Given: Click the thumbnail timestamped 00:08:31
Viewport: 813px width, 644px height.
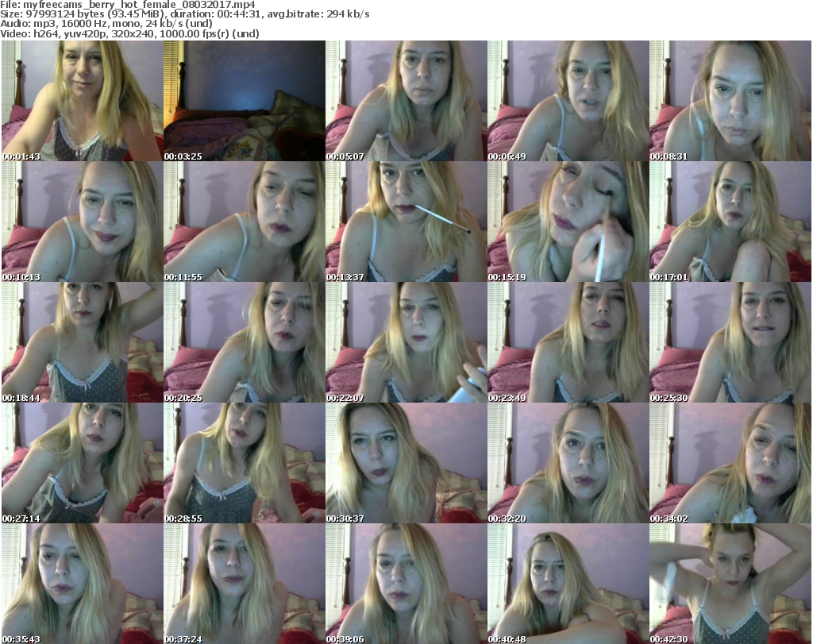Looking at the screenshot, I should (x=730, y=101).
